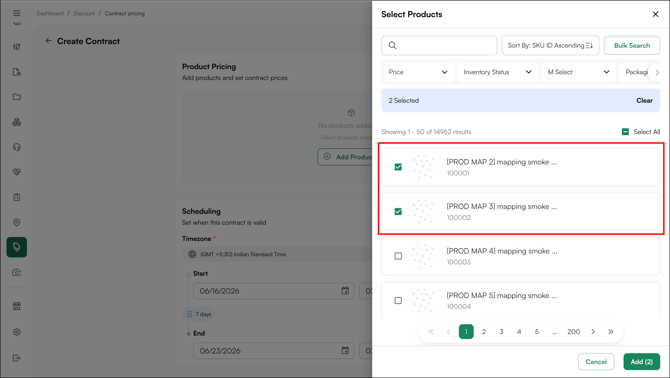
Task: Click the PROD MAP 2 product thumbnail
Action: pos(422,167)
